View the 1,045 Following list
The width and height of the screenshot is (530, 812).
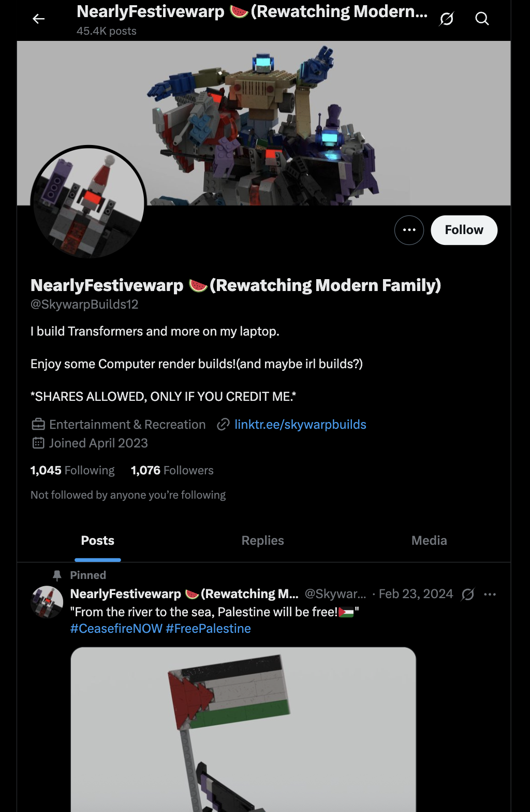(72, 470)
